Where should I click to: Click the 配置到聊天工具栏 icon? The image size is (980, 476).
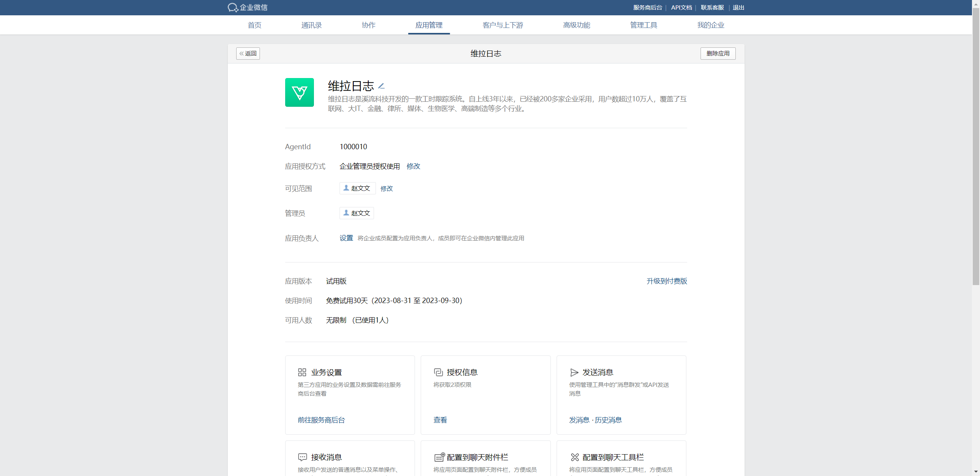click(575, 457)
